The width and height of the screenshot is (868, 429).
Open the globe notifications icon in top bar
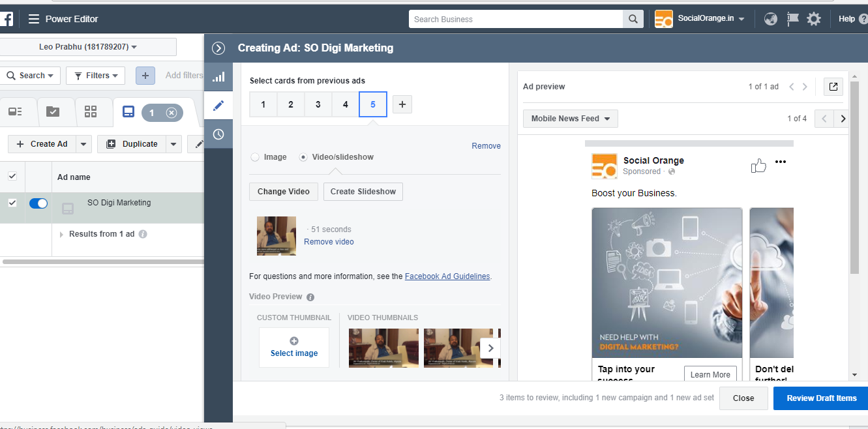pyautogui.click(x=771, y=19)
